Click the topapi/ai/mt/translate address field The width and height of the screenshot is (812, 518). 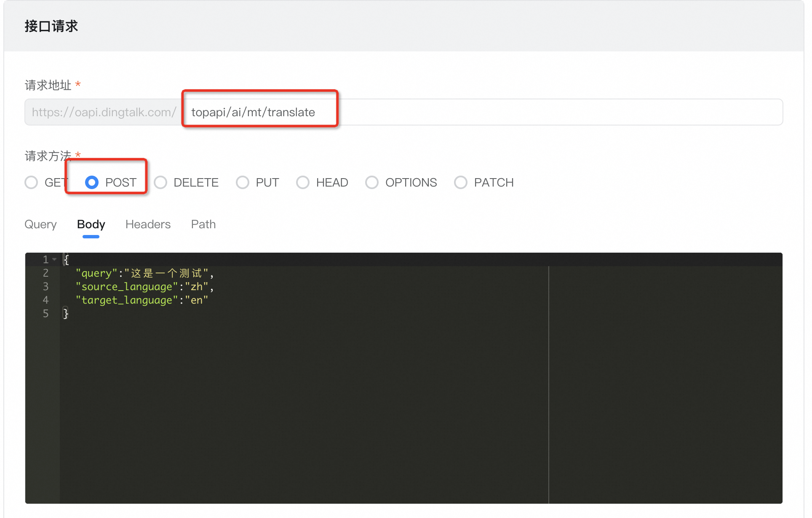coord(482,112)
